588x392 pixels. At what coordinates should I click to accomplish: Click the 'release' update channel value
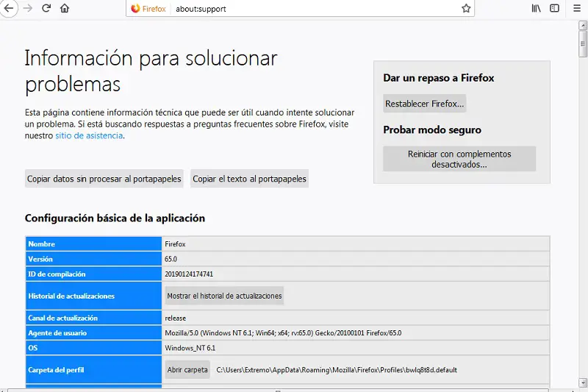176,318
